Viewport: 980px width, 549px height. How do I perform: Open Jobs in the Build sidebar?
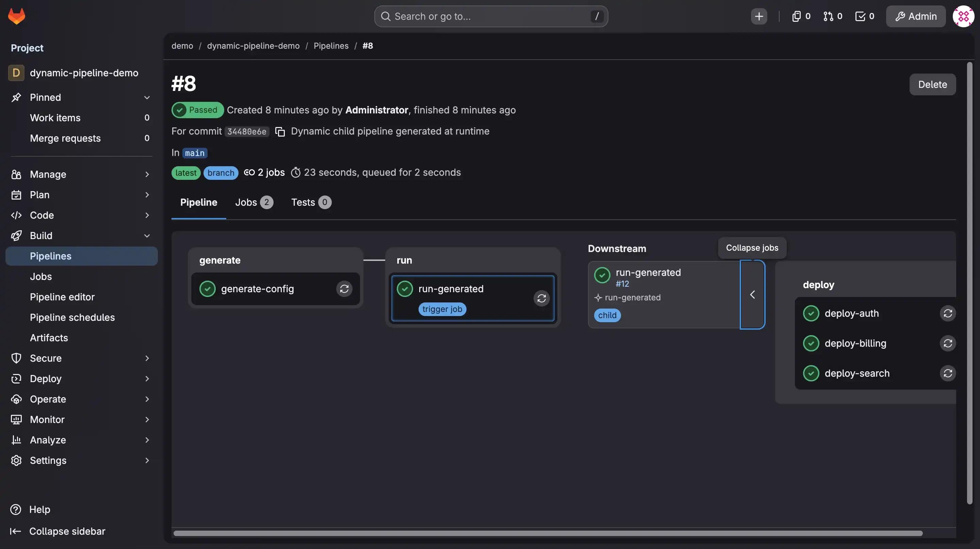click(x=81, y=277)
